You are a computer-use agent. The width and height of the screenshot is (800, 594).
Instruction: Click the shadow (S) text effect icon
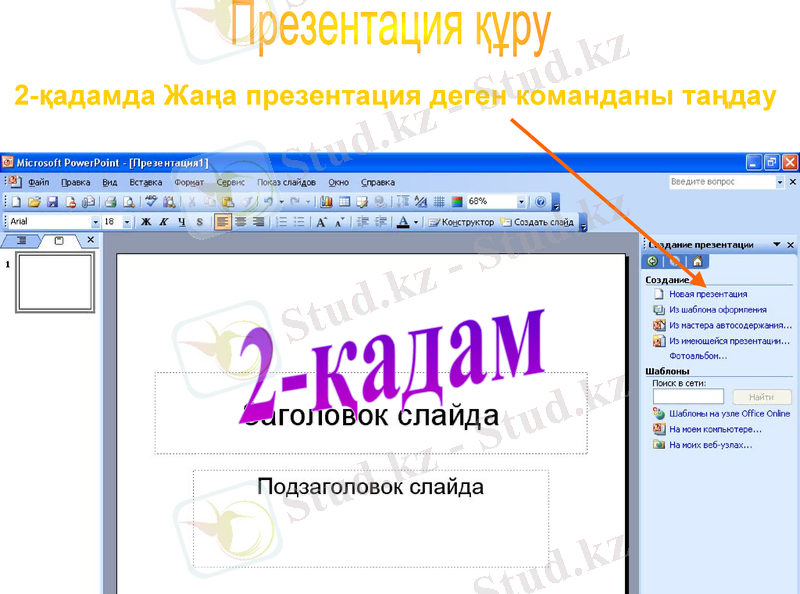[200, 221]
